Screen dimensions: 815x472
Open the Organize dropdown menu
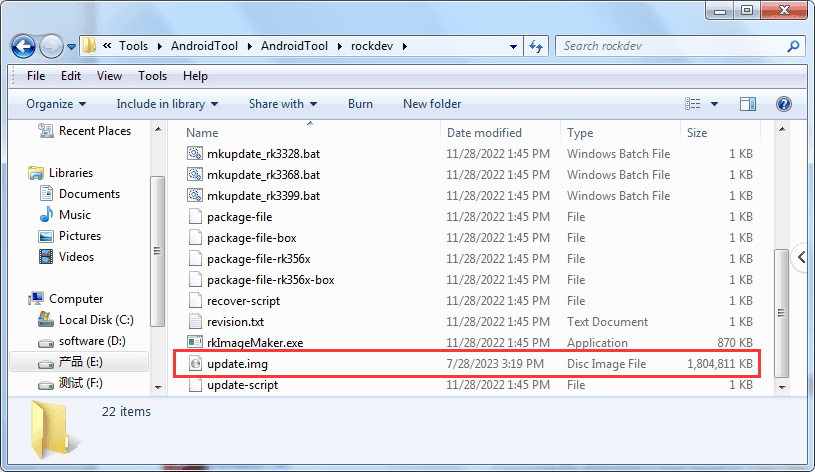[56, 104]
